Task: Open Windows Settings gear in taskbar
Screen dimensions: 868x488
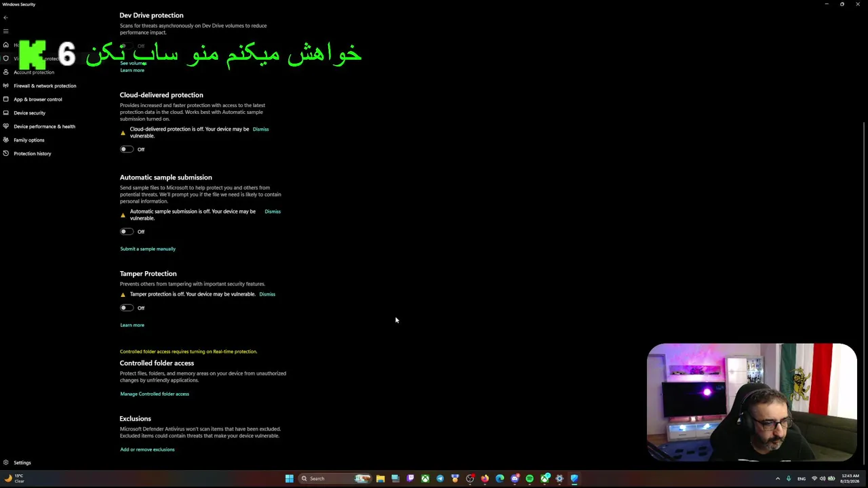Action: (559, 479)
